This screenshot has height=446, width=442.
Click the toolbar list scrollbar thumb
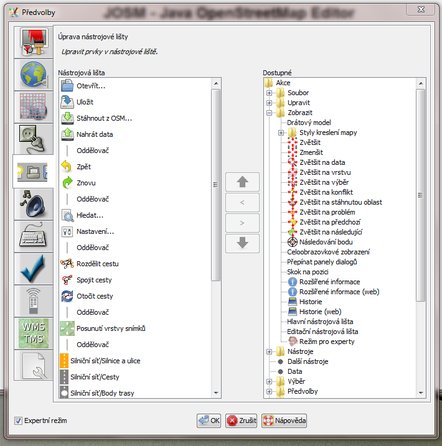(x=216, y=185)
